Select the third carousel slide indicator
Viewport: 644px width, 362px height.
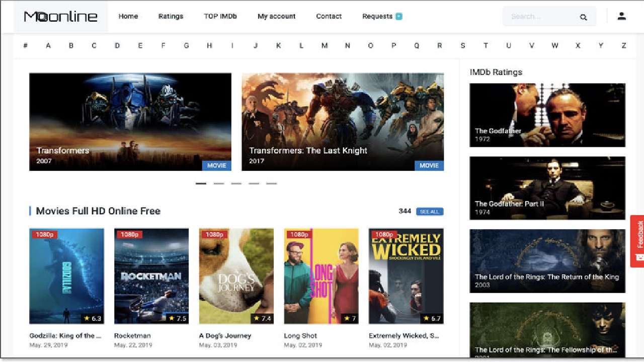(x=236, y=184)
